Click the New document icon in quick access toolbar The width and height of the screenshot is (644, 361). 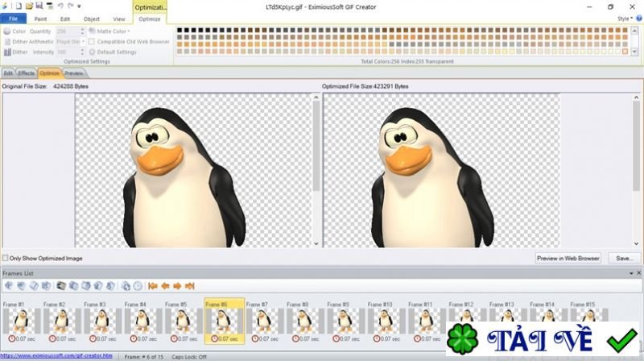pos(19,6)
